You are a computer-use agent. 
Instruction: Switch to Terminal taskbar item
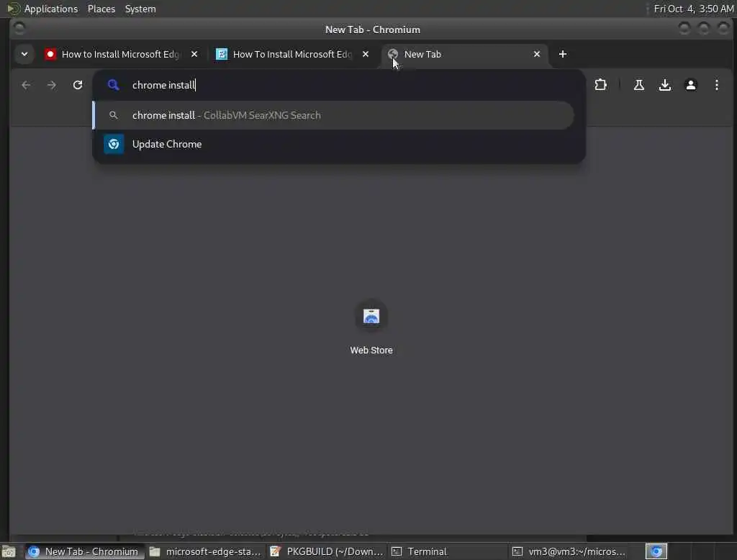[448, 551]
